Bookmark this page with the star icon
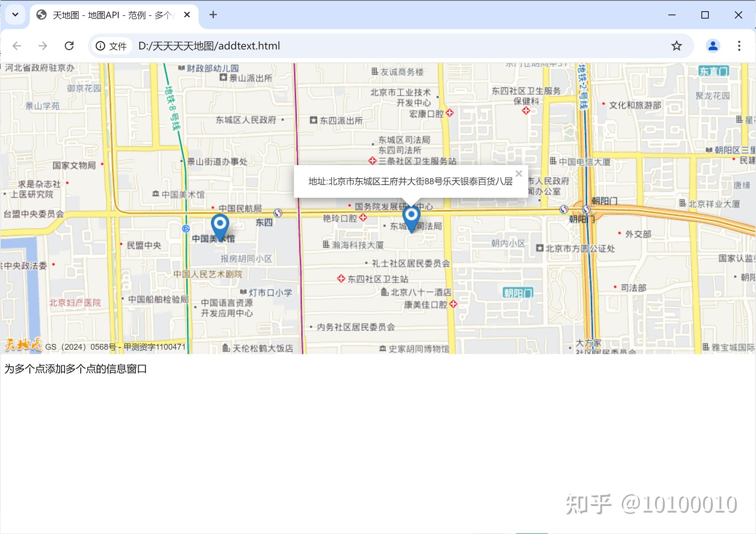The height and width of the screenshot is (534, 756). pos(676,46)
